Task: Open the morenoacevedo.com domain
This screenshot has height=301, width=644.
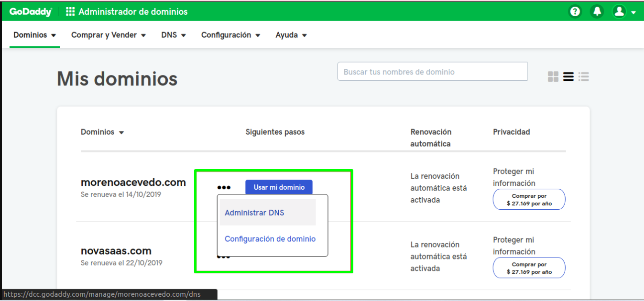Action: (133, 182)
